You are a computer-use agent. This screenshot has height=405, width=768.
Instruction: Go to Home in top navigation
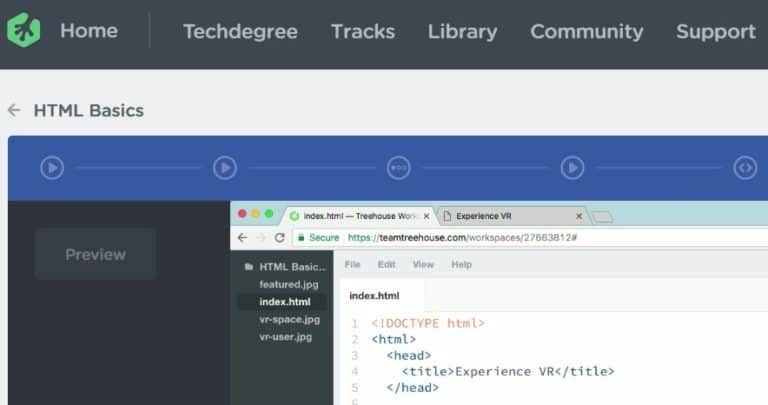pos(89,31)
